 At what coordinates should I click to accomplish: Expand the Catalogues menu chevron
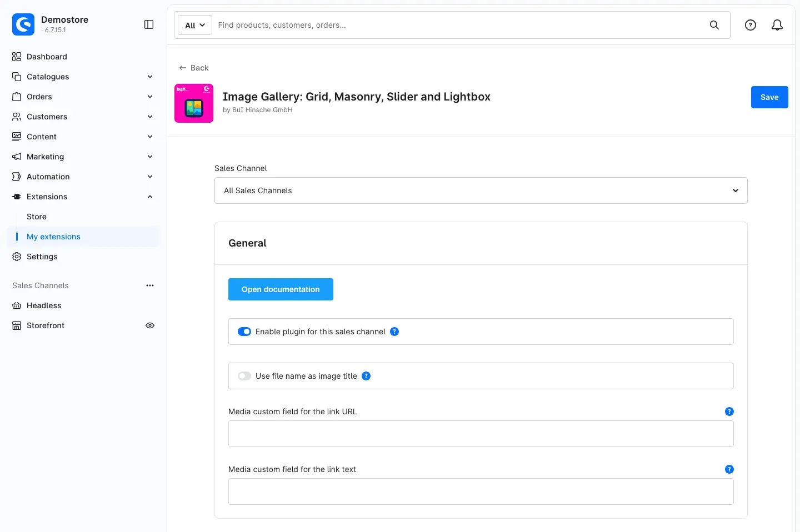(150, 77)
